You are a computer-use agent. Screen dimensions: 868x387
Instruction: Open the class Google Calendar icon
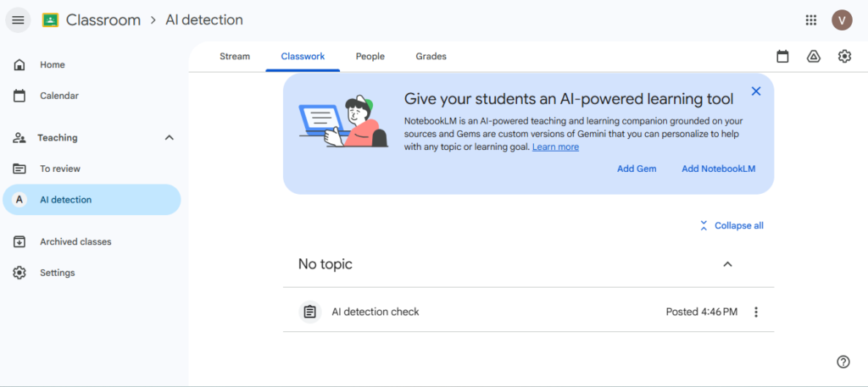(x=782, y=57)
